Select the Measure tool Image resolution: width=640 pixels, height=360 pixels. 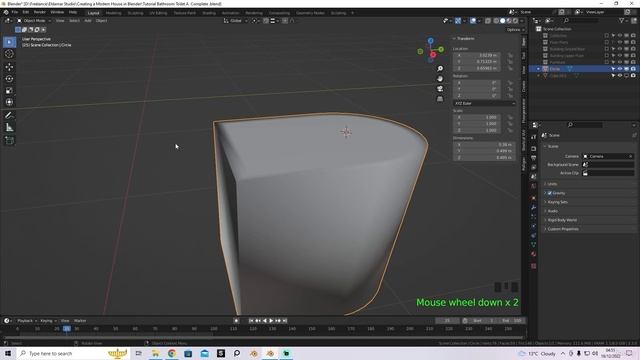coord(9,128)
